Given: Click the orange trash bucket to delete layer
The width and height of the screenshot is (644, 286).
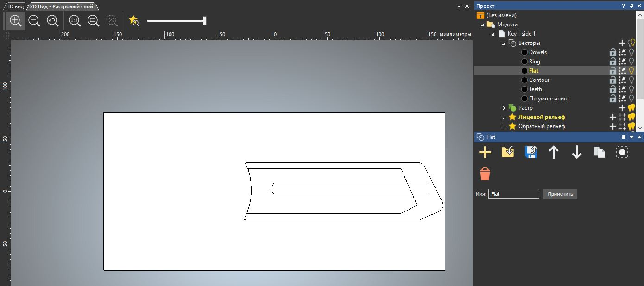Looking at the screenshot, I should coord(485,174).
